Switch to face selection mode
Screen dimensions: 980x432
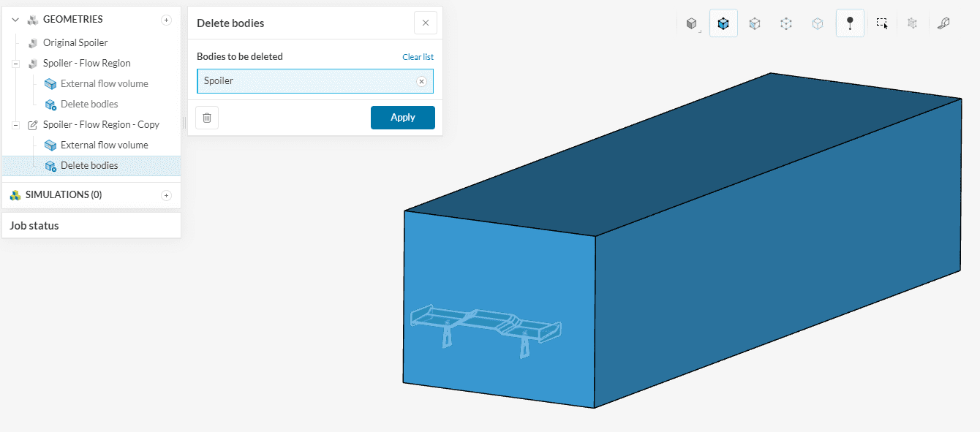click(755, 23)
